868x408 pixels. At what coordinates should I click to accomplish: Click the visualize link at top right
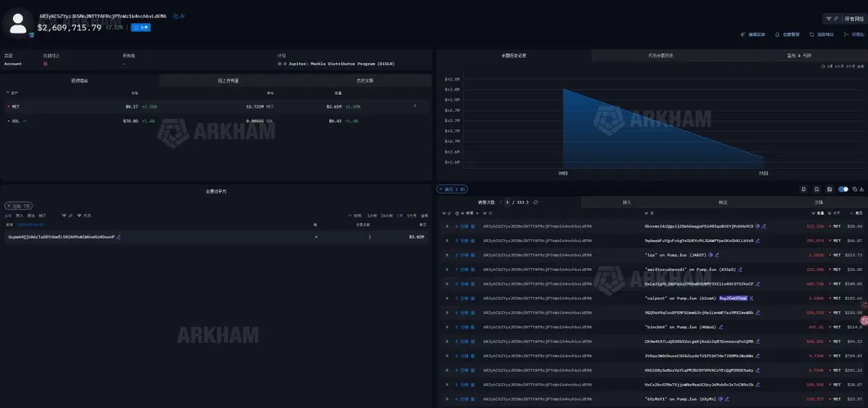pos(855,34)
